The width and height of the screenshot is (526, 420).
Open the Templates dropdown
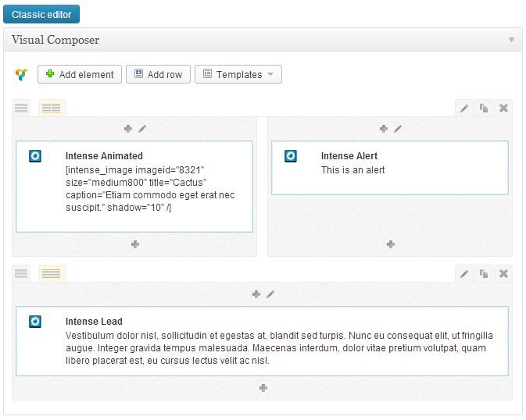238,75
